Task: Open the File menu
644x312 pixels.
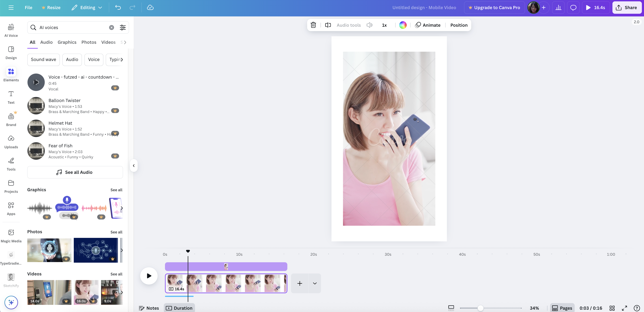Action: tap(28, 8)
